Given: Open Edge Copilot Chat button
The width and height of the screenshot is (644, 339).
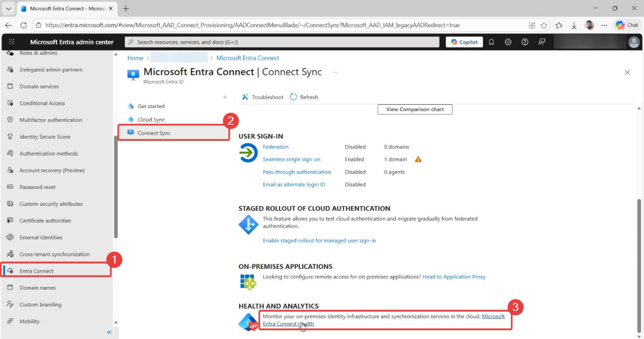Looking at the screenshot, I should (x=627, y=25).
